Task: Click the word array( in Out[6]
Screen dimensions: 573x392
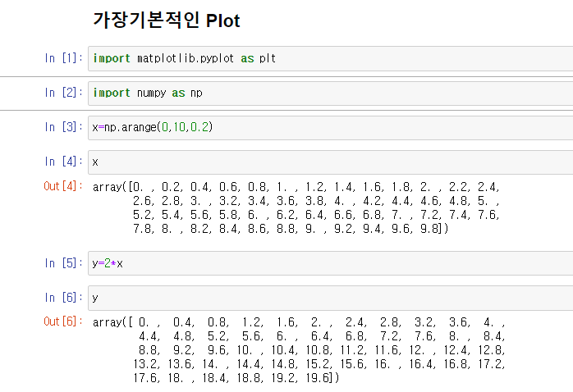Action: click(x=109, y=322)
